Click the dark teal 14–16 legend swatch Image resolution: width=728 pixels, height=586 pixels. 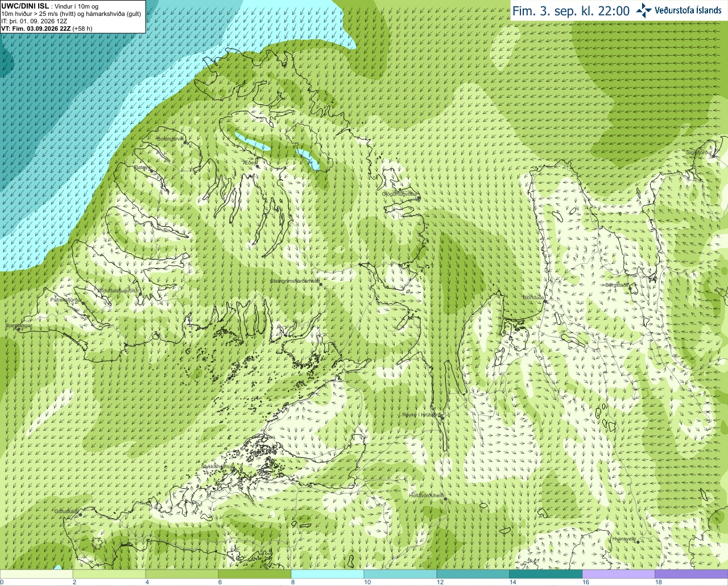coord(545,574)
